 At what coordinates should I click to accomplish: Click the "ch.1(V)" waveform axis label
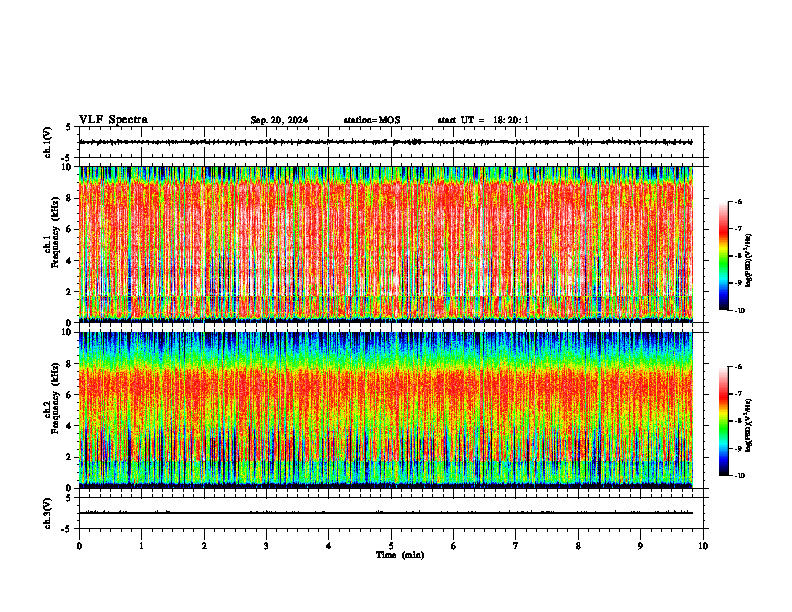point(48,142)
